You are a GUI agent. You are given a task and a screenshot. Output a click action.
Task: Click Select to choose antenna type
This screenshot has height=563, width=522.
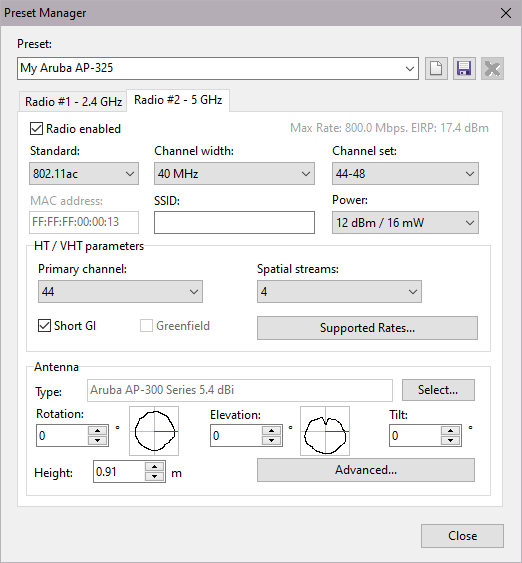(x=438, y=390)
